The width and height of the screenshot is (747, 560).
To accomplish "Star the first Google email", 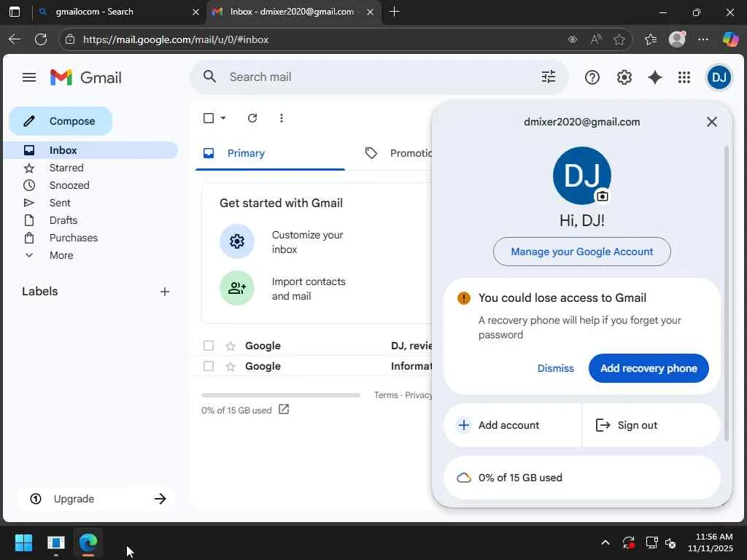I will pos(231,346).
